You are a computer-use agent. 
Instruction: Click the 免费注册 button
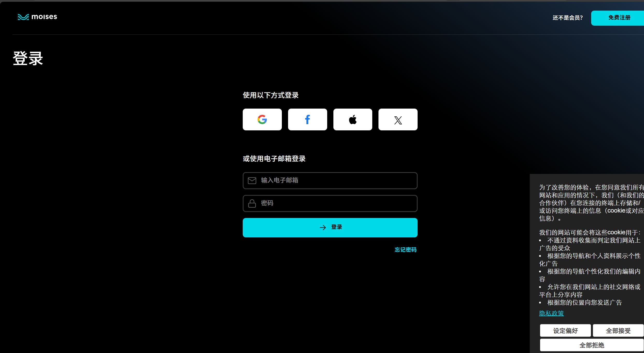click(x=619, y=18)
